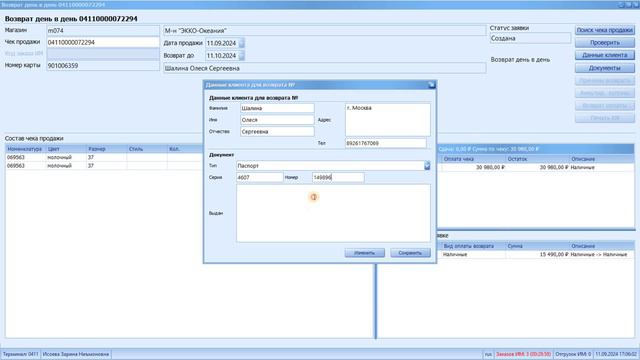Click 'Сохранить' in the client data dialog
The height and width of the screenshot is (360, 640).
(410, 253)
